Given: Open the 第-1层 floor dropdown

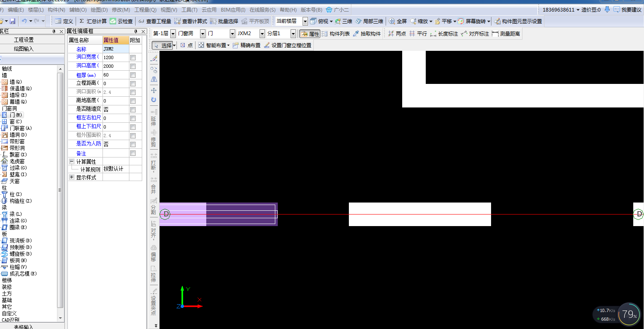Looking at the screenshot, I should (x=173, y=33).
